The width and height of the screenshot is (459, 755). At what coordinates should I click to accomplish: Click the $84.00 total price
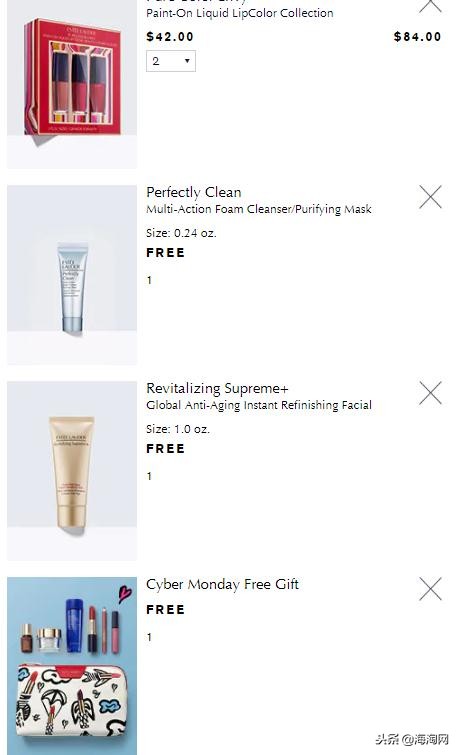coord(417,37)
